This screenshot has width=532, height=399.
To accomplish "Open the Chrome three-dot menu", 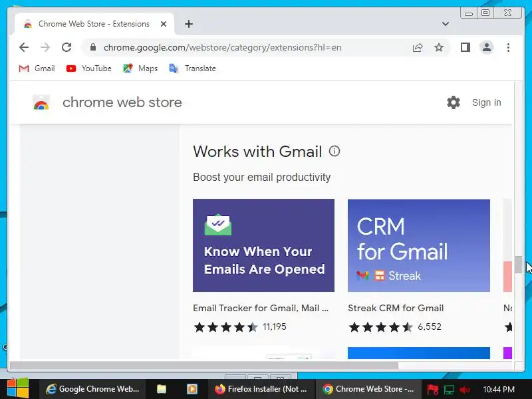I will coord(508,47).
